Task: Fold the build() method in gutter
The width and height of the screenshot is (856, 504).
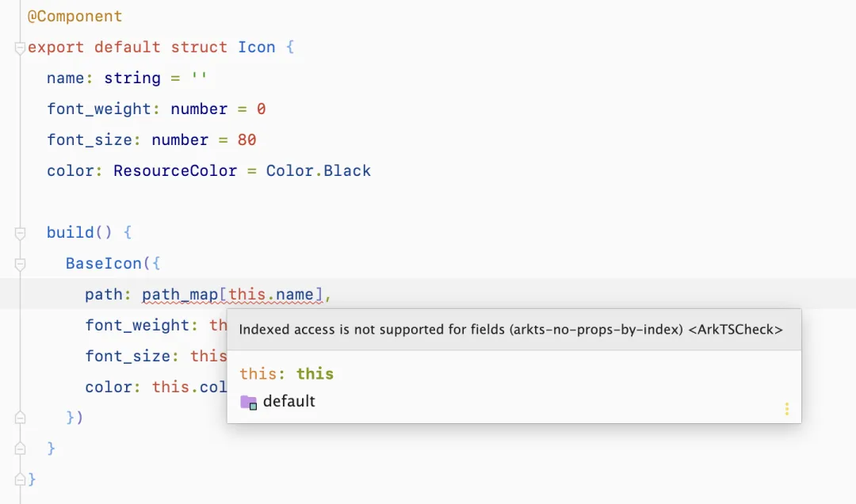Action: (x=20, y=233)
